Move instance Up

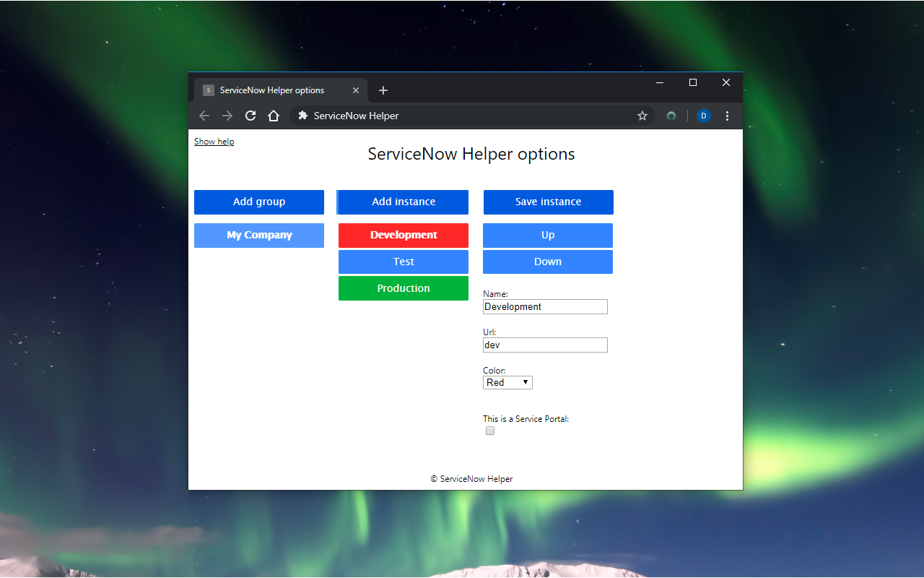(x=548, y=236)
